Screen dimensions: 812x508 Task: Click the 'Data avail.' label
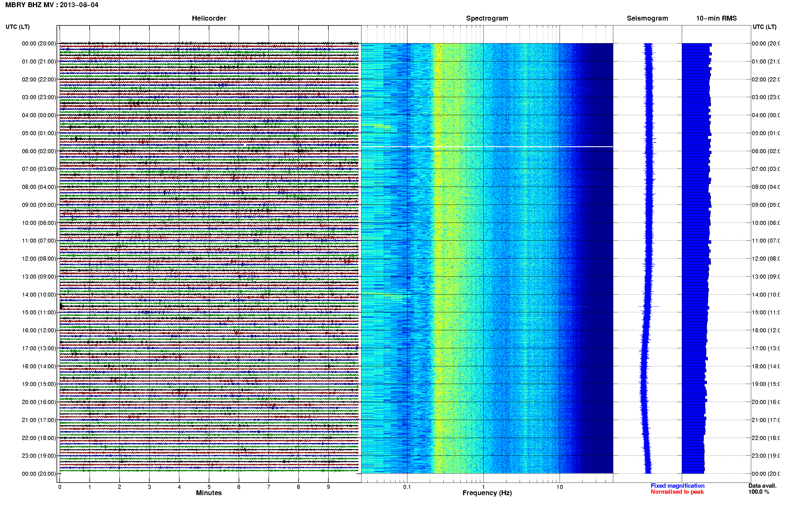tap(762, 486)
